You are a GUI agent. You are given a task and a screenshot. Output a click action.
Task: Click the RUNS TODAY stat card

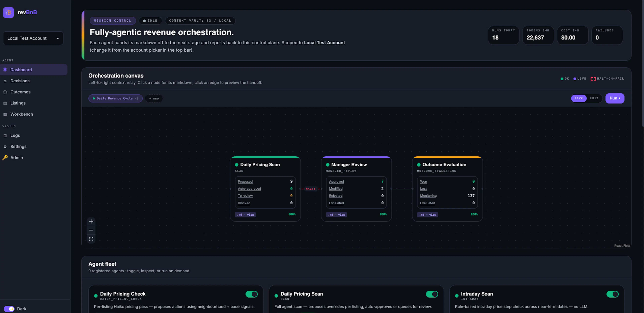tap(503, 35)
